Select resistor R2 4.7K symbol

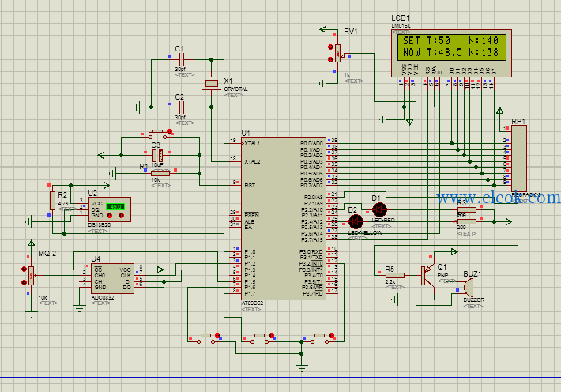[52, 201]
